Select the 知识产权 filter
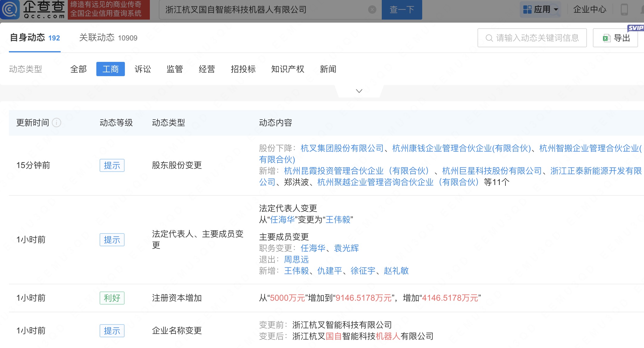This screenshot has width=644, height=348. [288, 69]
